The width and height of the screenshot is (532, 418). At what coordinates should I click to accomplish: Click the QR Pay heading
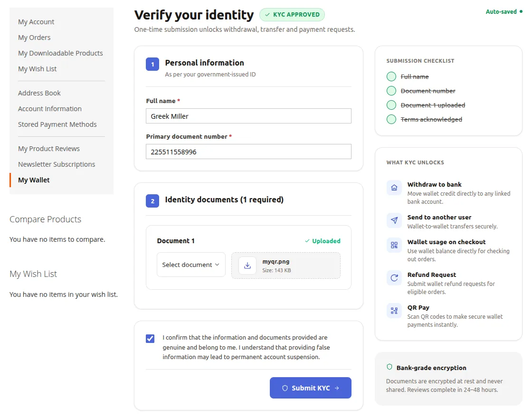coord(418,307)
